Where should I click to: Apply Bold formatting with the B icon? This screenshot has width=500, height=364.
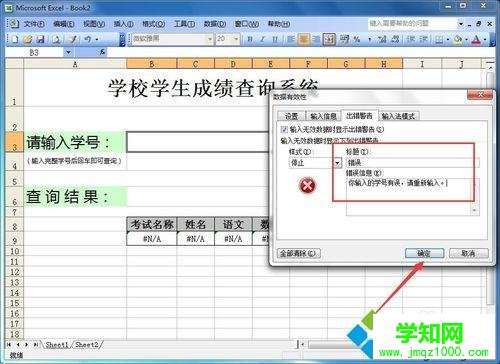250,40
